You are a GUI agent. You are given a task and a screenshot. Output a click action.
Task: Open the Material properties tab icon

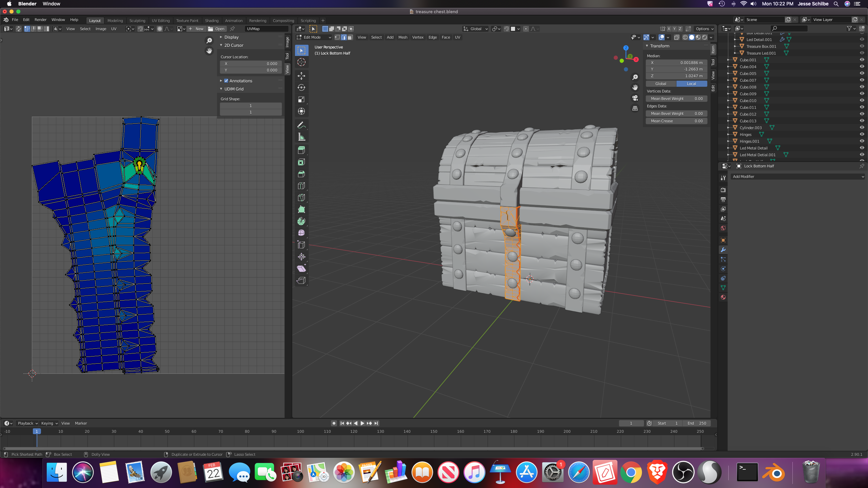click(723, 297)
